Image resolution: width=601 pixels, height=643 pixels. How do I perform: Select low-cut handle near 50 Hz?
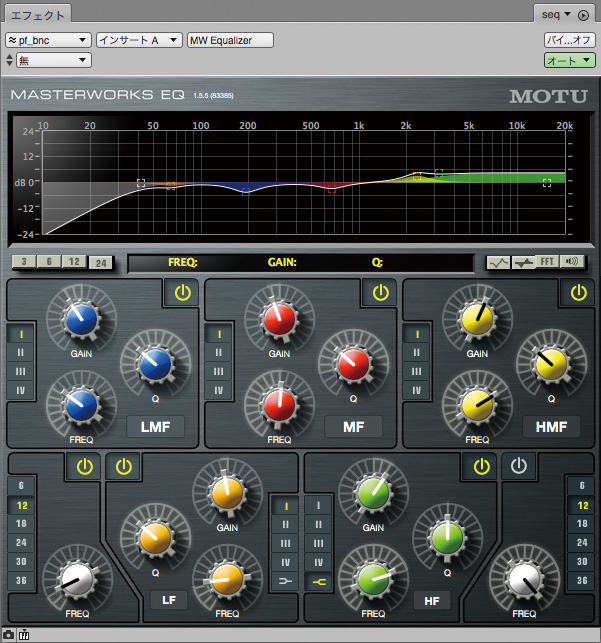tap(141, 183)
